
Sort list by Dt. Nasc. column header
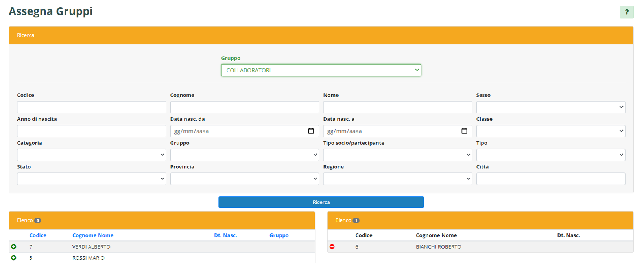225,235
